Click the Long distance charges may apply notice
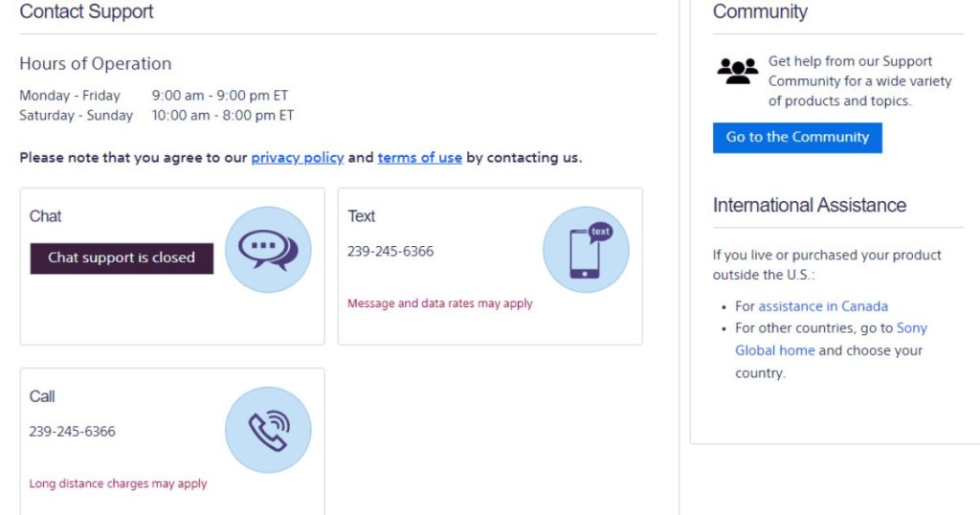 118,483
